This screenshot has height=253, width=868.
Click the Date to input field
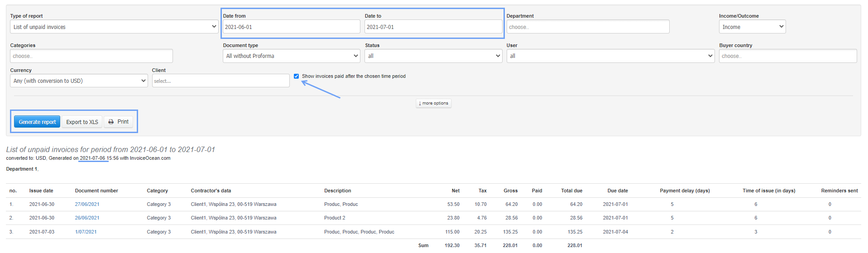pos(433,27)
